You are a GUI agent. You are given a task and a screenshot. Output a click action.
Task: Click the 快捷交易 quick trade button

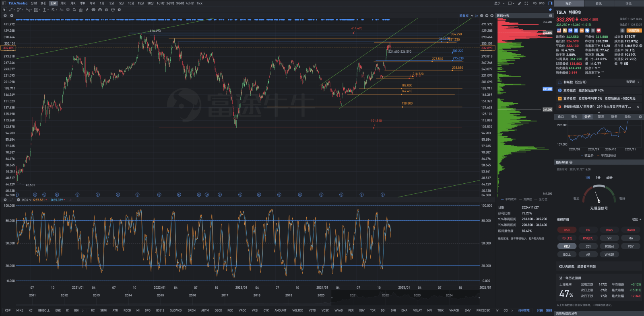[634, 31]
